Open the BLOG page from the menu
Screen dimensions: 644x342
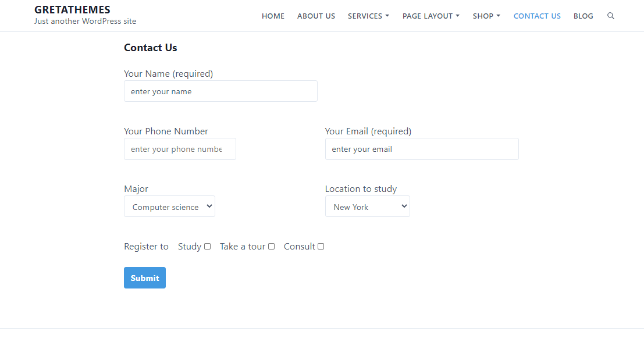point(583,16)
